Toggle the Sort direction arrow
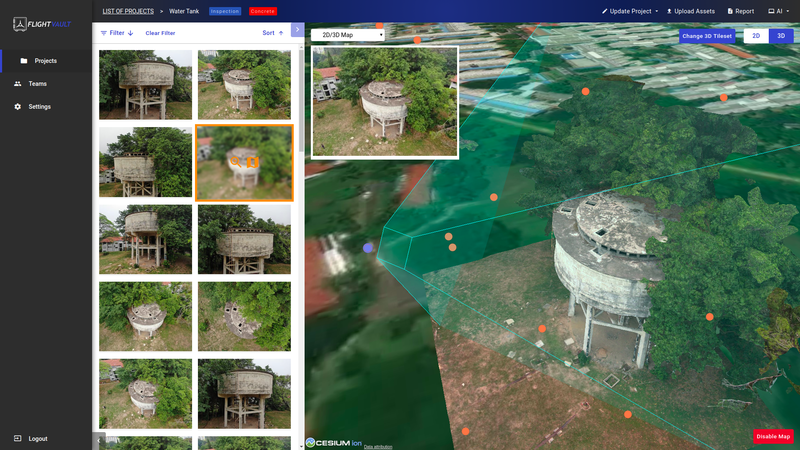 pyautogui.click(x=281, y=33)
